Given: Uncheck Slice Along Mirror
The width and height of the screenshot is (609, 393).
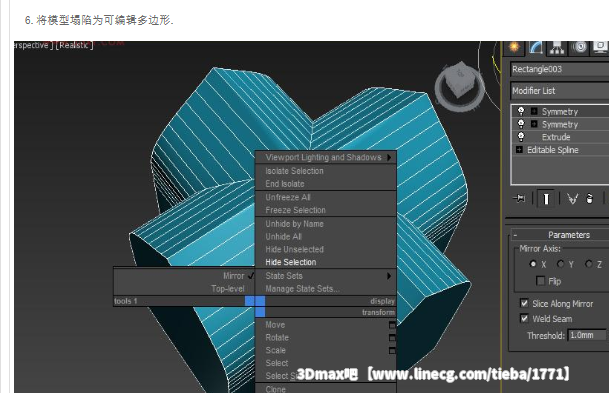Looking at the screenshot, I should click(x=524, y=303).
